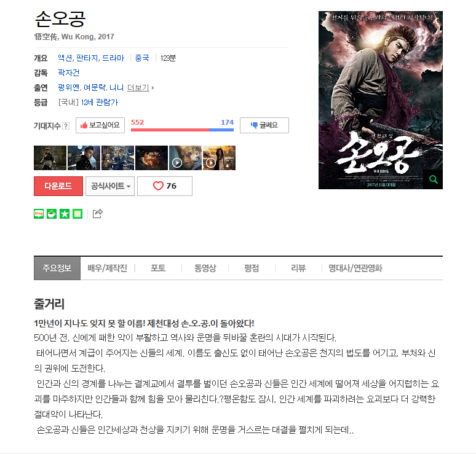Click the magnifier icon on the poster
This screenshot has width=476, height=454.
click(x=433, y=179)
